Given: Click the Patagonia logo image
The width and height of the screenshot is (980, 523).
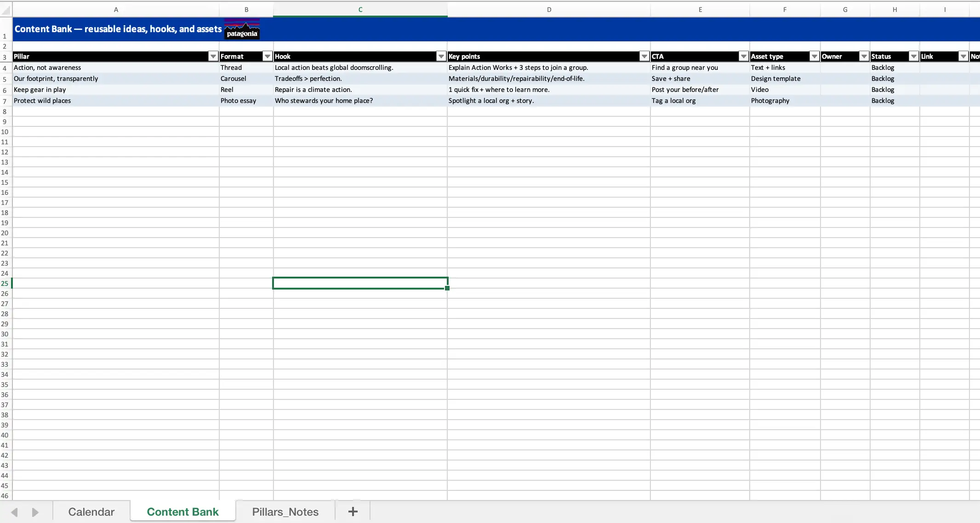Looking at the screenshot, I should pyautogui.click(x=242, y=29).
